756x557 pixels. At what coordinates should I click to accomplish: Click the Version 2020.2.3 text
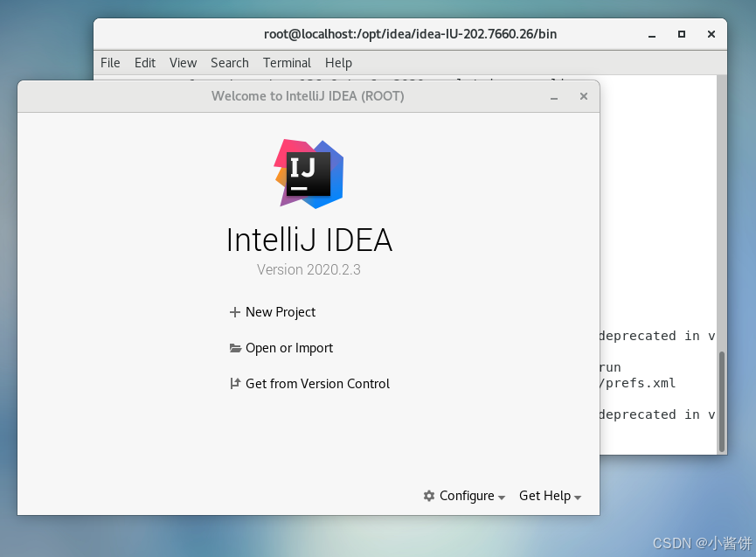click(309, 269)
